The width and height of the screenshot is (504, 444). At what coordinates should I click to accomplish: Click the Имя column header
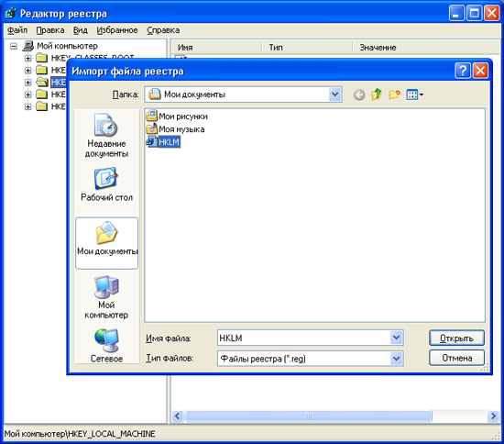click(x=217, y=48)
